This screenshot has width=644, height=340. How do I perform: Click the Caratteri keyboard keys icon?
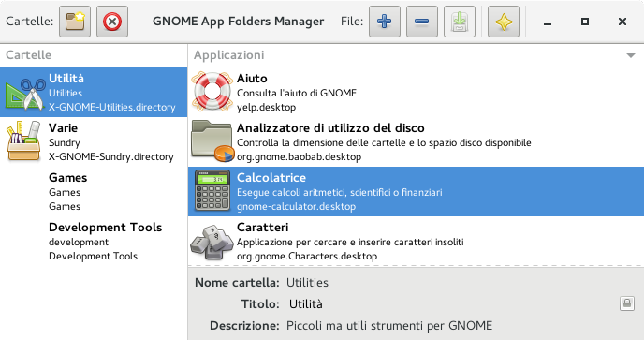coord(212,242)
